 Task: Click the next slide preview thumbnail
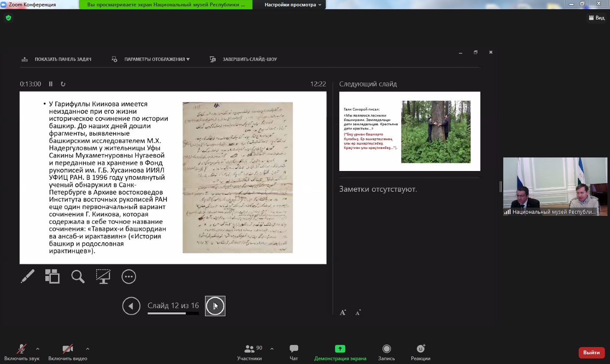pyautogui.click(x=410, y=131)
